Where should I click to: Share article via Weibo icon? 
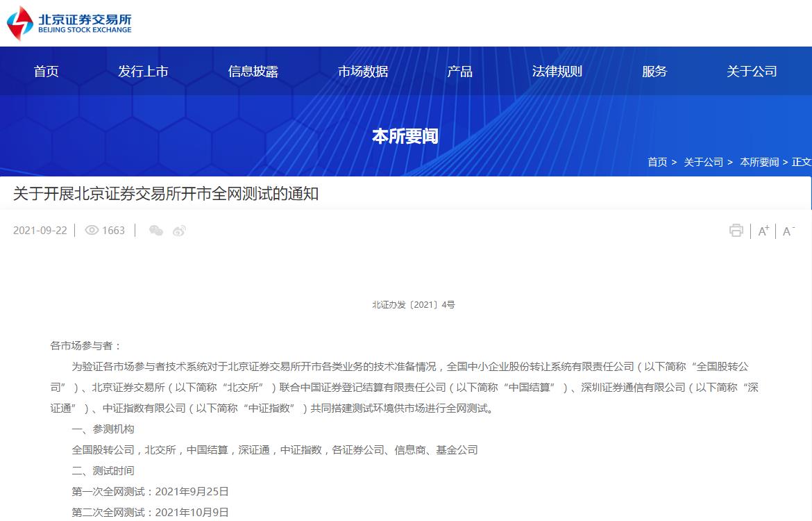180,231
